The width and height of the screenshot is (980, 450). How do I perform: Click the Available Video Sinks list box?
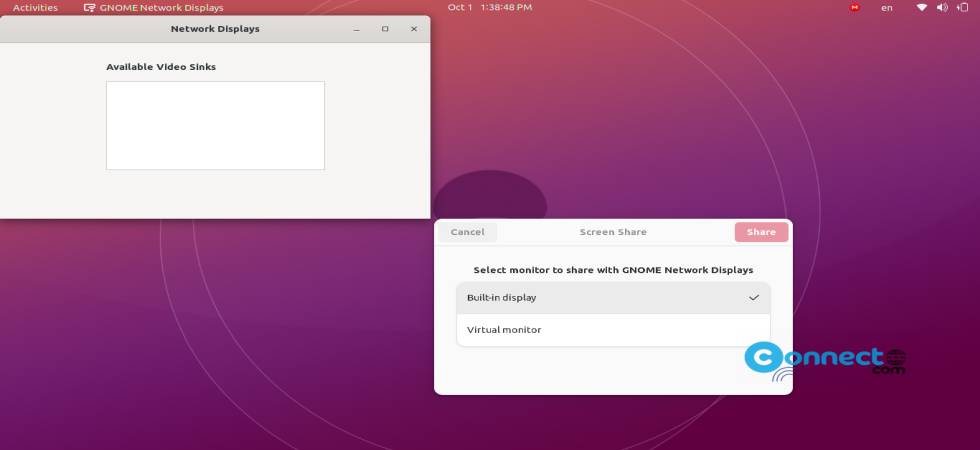pyautogui.click(x=215, y=125)
